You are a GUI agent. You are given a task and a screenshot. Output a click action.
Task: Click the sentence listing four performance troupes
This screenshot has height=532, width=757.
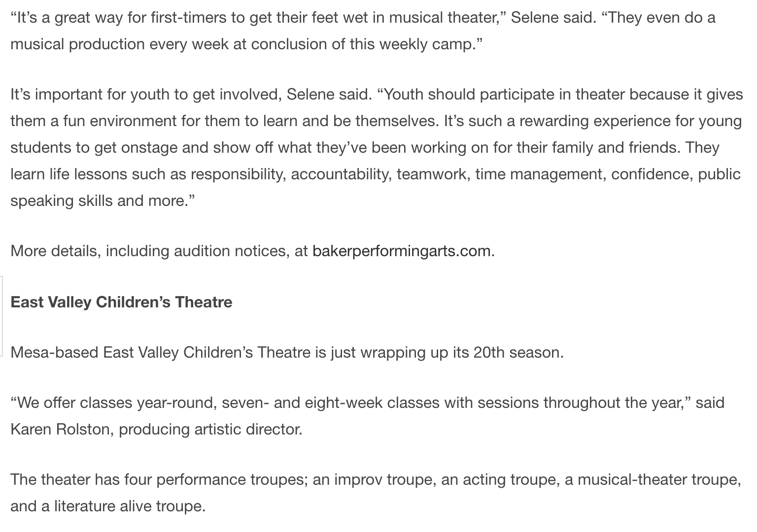point(376,493)
